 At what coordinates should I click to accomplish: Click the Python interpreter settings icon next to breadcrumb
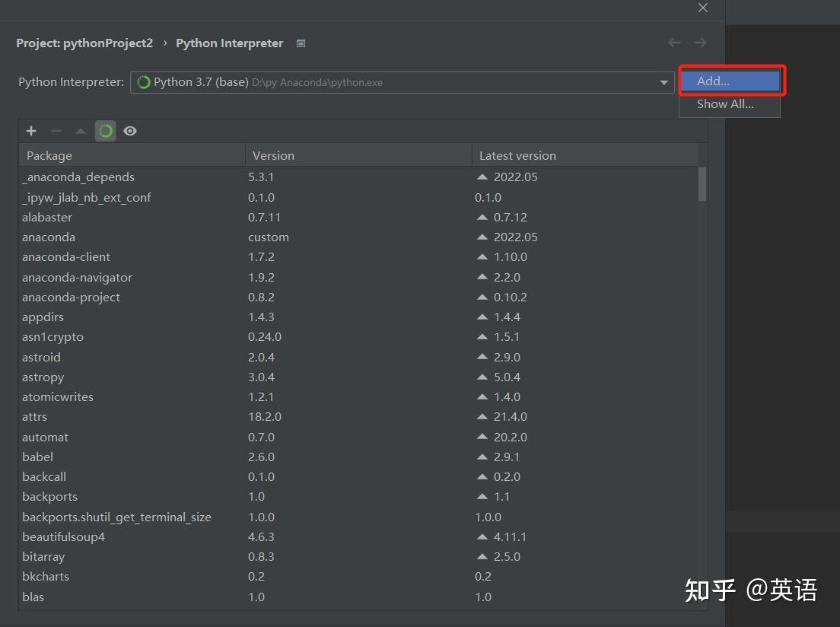300,43
